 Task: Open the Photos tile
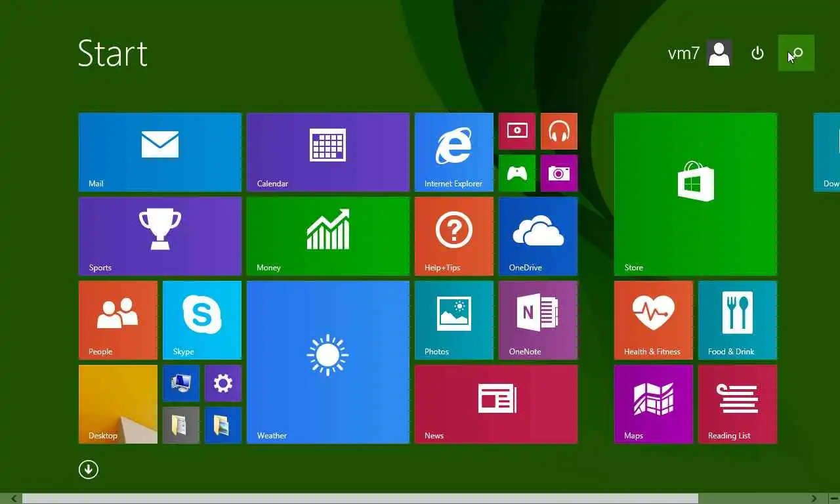click(454, 320)
